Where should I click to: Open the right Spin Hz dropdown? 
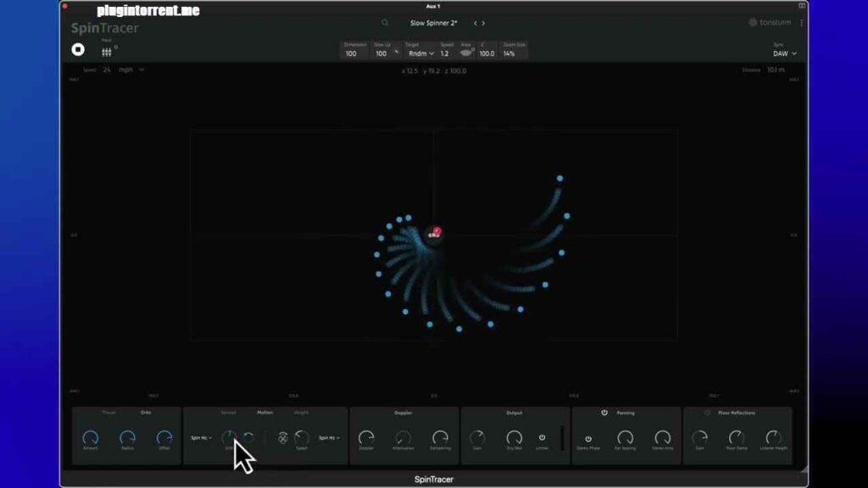[x=330, y=438]
